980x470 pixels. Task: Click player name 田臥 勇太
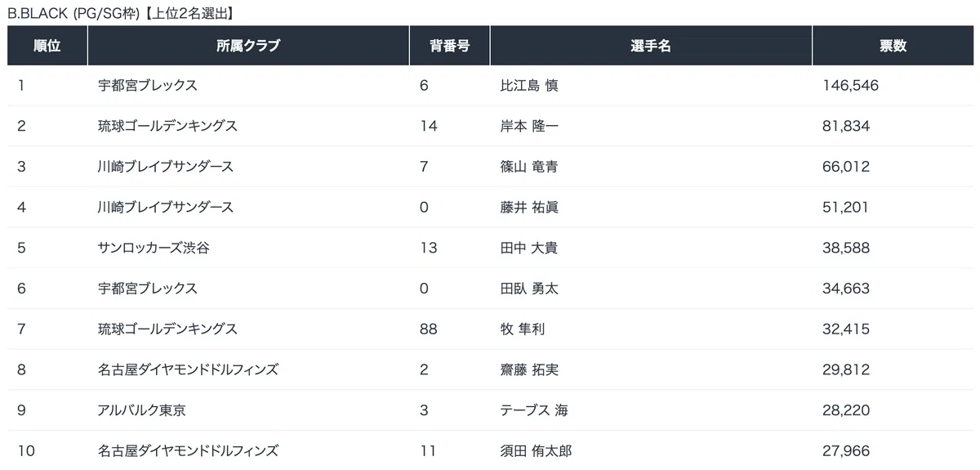tap(529, 289)
